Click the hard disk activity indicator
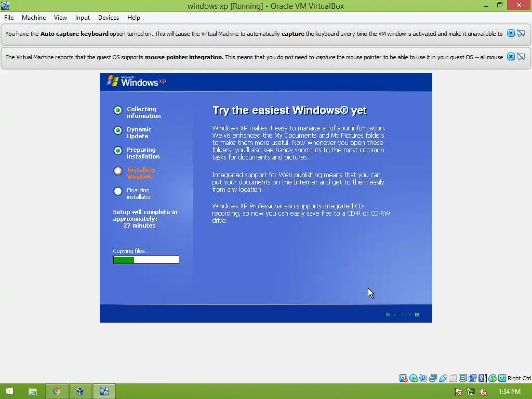Viewport: 532px width, 399px height. click(403, 378)
